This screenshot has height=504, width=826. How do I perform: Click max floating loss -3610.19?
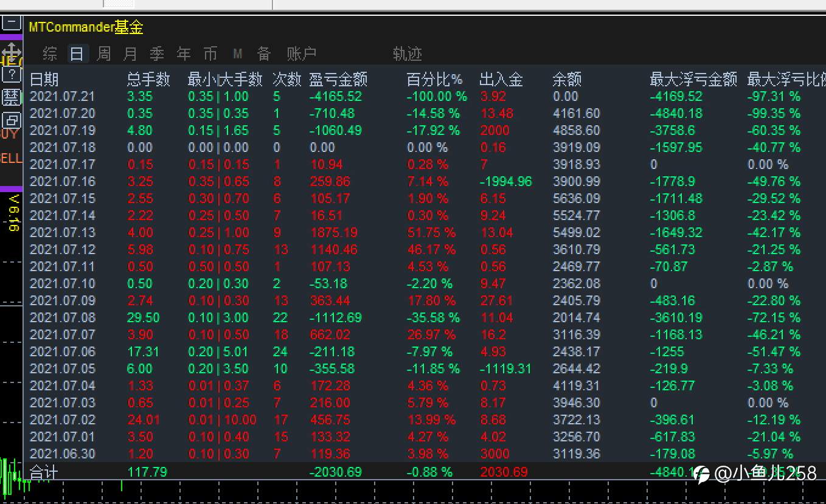click(676, 318)
